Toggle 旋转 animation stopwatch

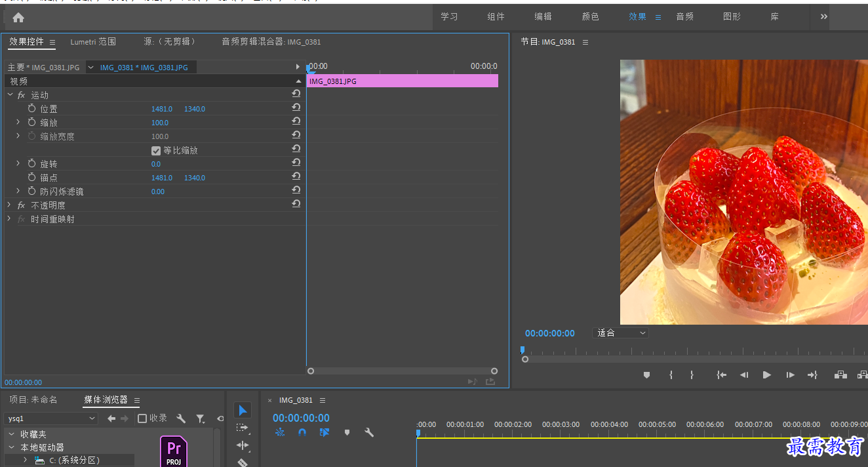pyautogui.click(x=31, y=163)
